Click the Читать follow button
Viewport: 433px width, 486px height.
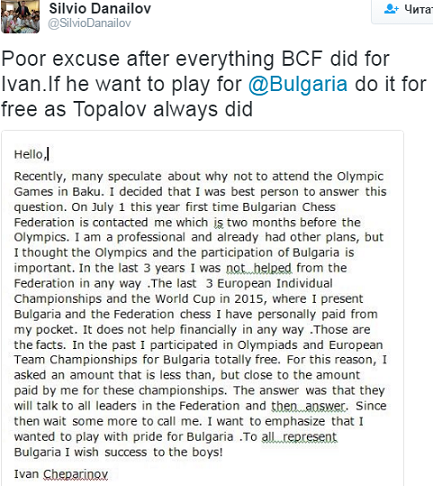tap(402, 10)
